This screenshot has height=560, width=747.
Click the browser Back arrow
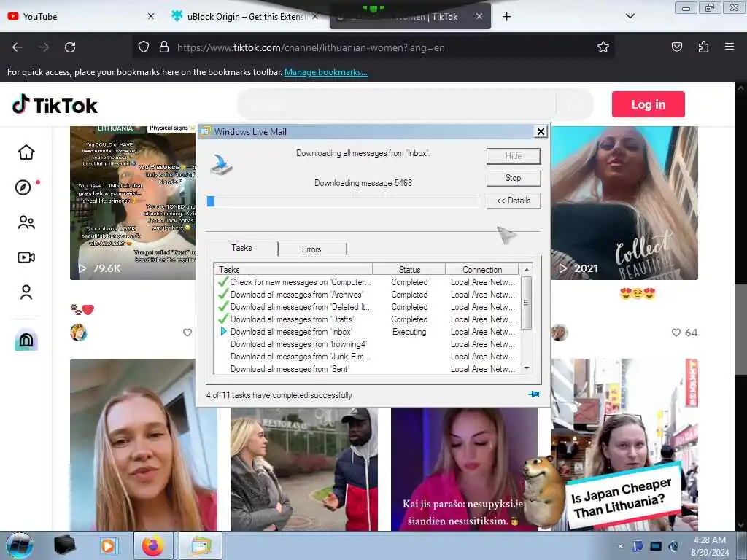pyautogui.click(x=18, y=47)
